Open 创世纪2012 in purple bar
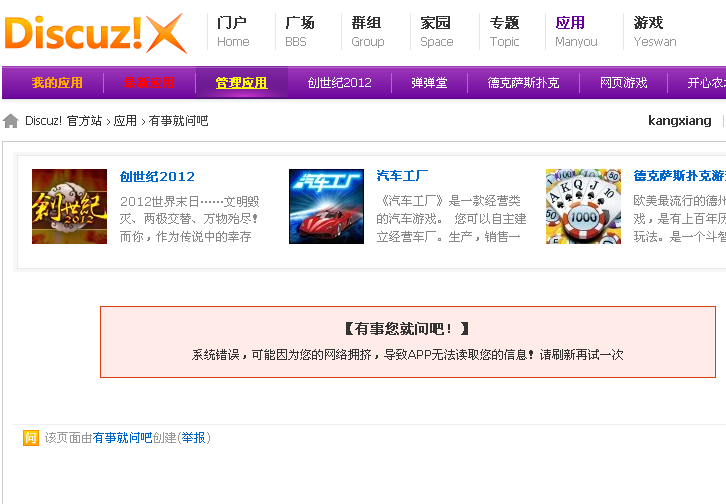 [339, 83]
